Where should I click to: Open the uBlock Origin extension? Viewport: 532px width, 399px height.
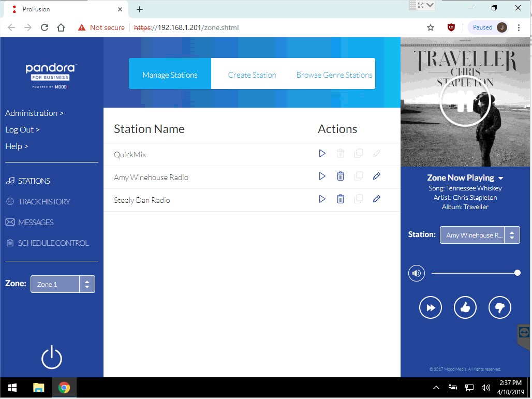coord(451,27)
